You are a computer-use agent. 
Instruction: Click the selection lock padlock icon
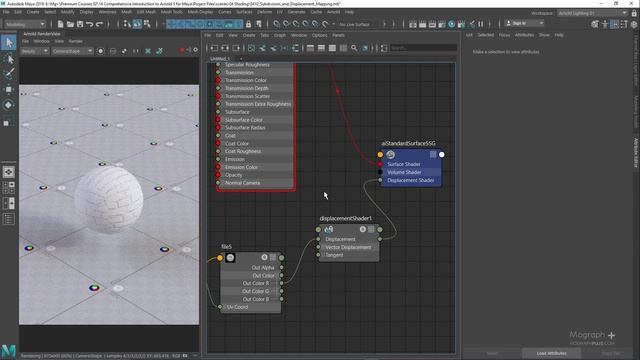pyautogui.click(x=248, y=24)
